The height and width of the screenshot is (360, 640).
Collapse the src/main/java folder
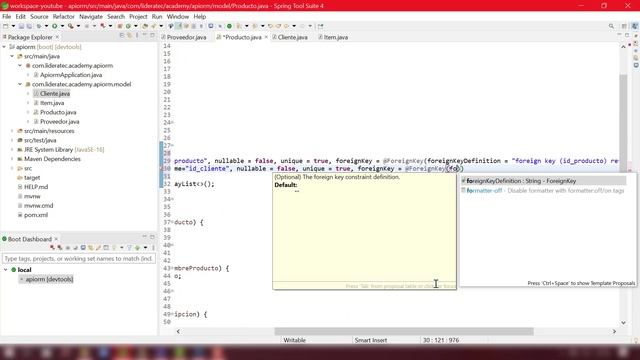[12, 56]
